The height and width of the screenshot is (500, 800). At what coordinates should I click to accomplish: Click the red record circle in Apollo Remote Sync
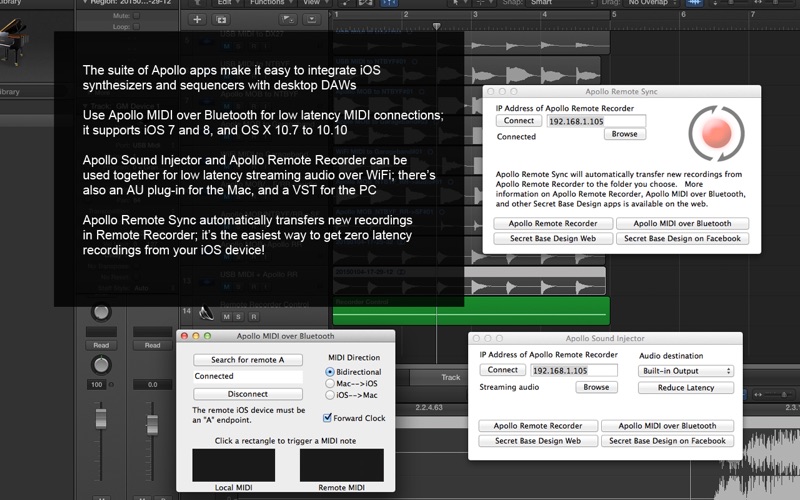716,133
